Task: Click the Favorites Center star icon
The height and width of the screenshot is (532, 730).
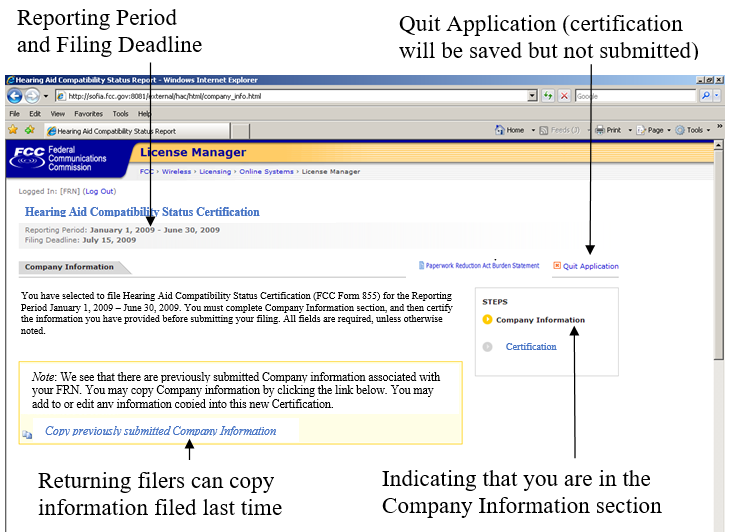Action: (x=14, y=130)
